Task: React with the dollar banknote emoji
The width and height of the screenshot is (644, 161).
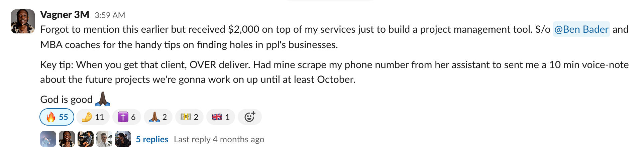Action: pyautogui.click(x=189, y=117)
